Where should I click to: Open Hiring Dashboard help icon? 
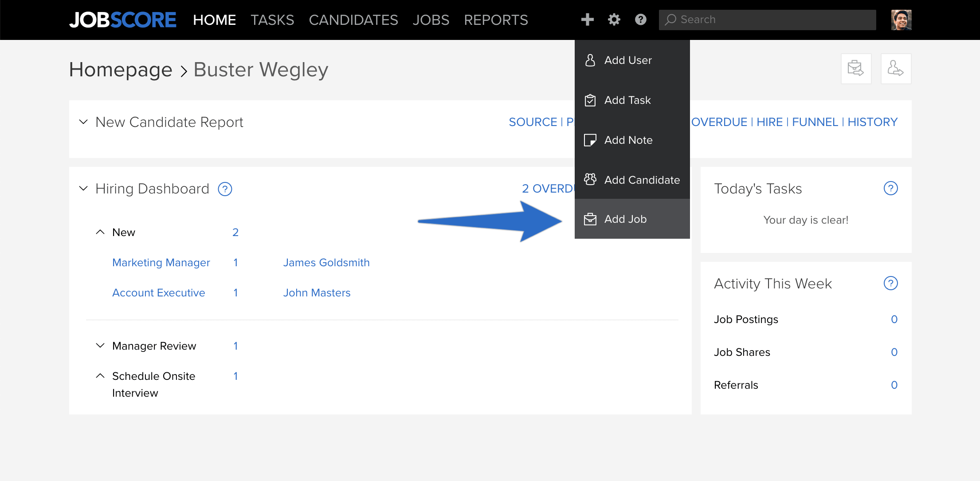(x=225, y=189)
